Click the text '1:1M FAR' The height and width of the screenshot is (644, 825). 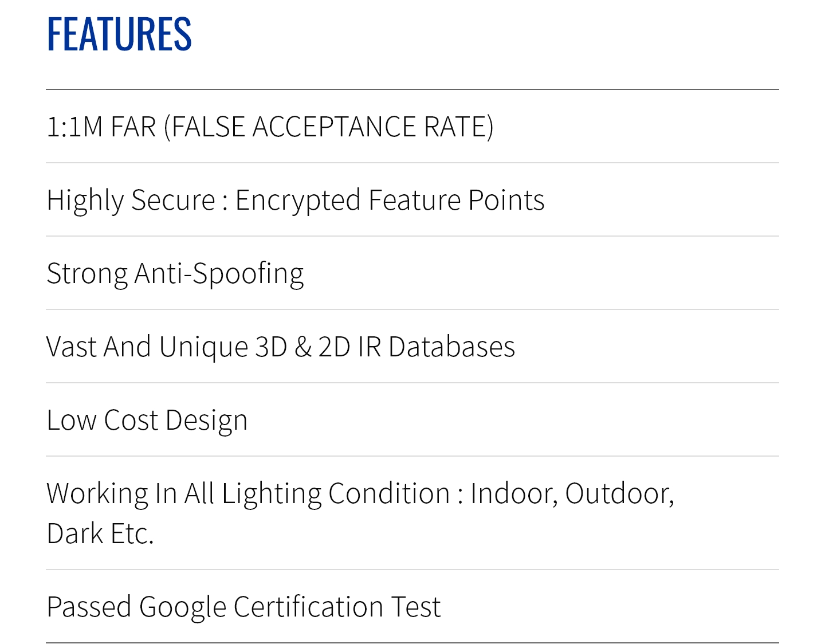(x=101, y=127)
